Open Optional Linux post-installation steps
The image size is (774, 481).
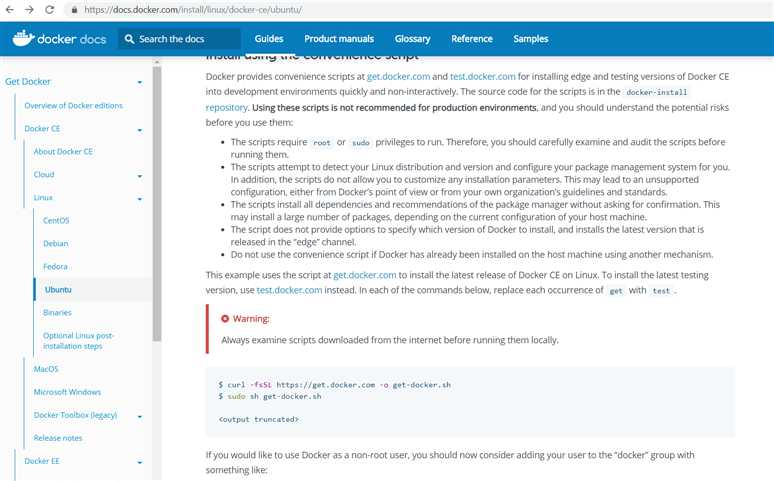click(x=78, y=341)
